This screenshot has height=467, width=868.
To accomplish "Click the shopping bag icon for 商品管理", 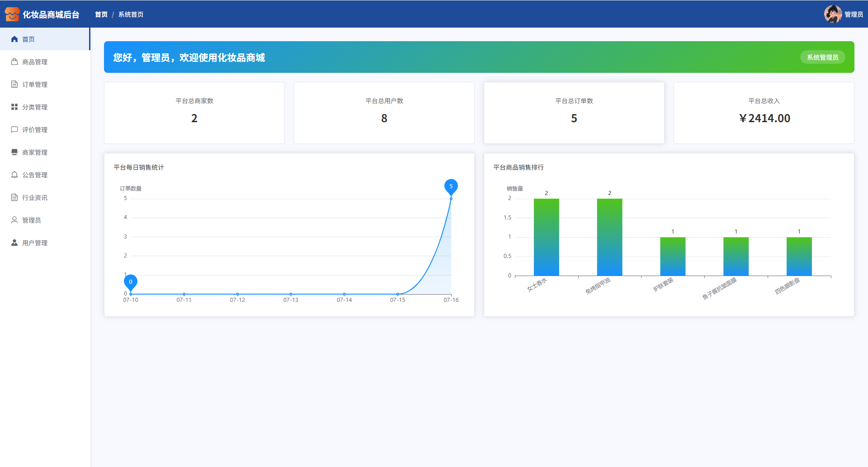I will coord(14,62).
